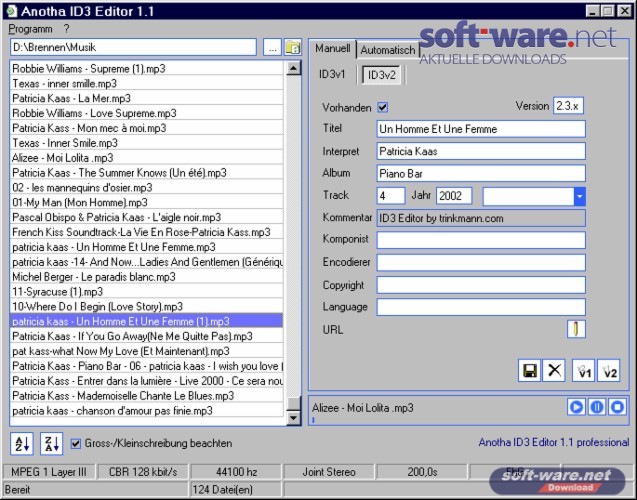Click the file list scroll up arrow

tap(293, 68)
